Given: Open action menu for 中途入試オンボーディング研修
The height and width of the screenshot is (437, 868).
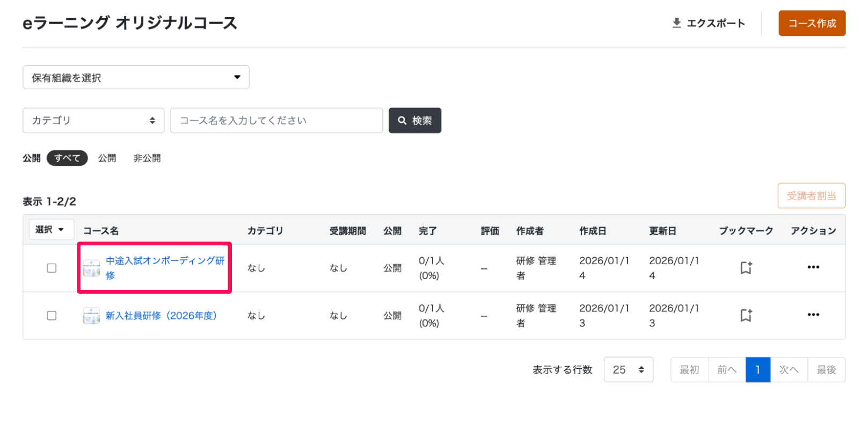Looking at the screenshot, I should (813, 267).
